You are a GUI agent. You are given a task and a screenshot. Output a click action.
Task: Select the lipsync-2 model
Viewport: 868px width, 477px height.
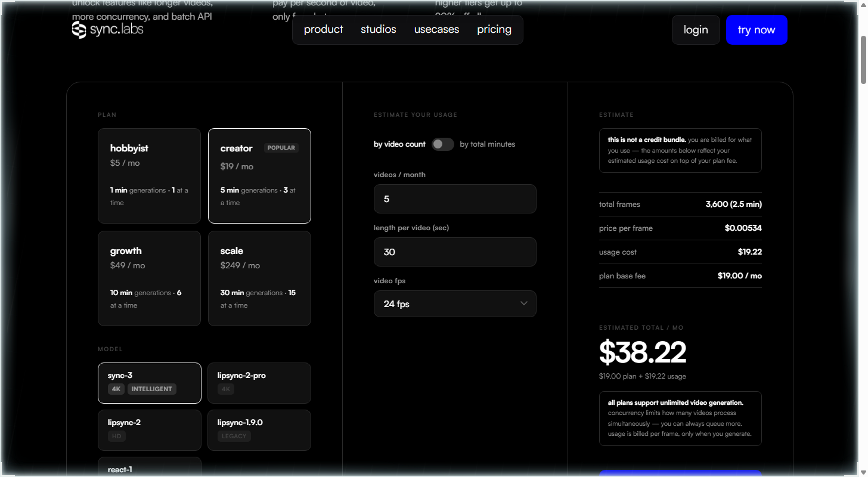click(x=149, y=430)
